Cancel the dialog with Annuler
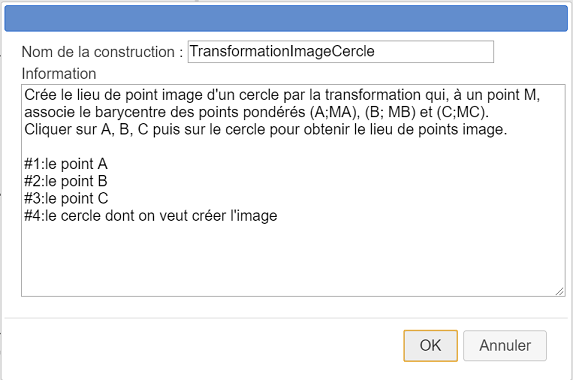 pyautogui.click(x=505, y=346)
